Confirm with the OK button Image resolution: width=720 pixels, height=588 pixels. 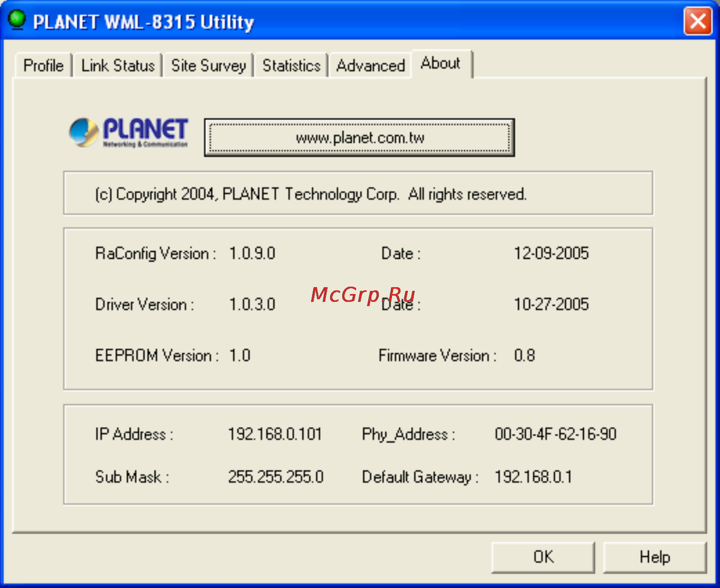(543, 557)
